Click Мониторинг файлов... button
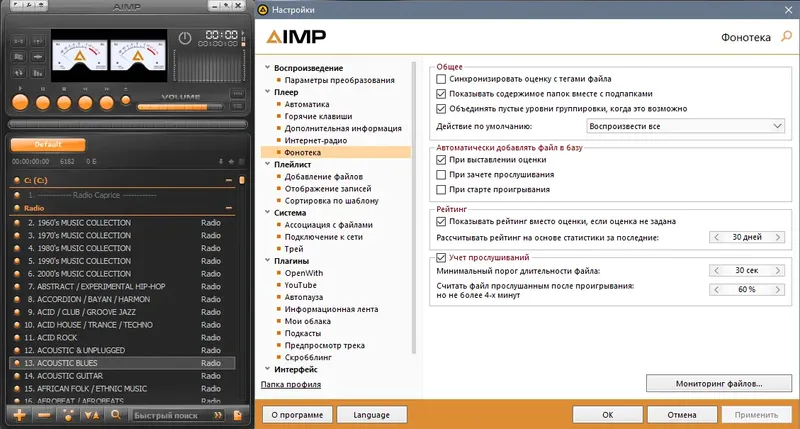The height and width of the screenshot is (429, 800). (719, 384)
